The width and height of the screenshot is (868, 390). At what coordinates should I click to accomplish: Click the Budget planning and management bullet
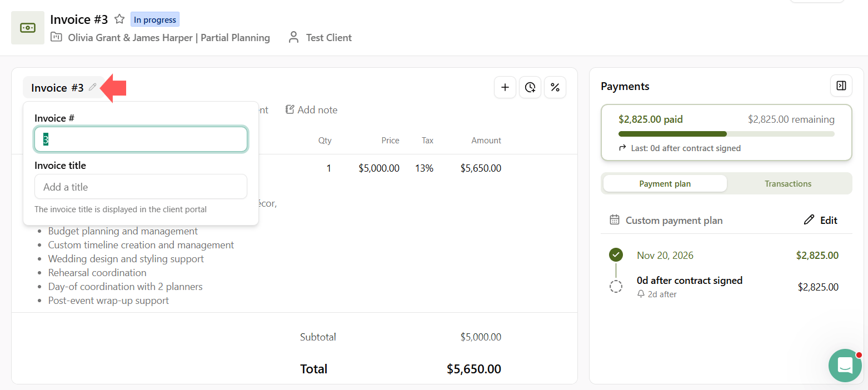(x=123, y=231)
